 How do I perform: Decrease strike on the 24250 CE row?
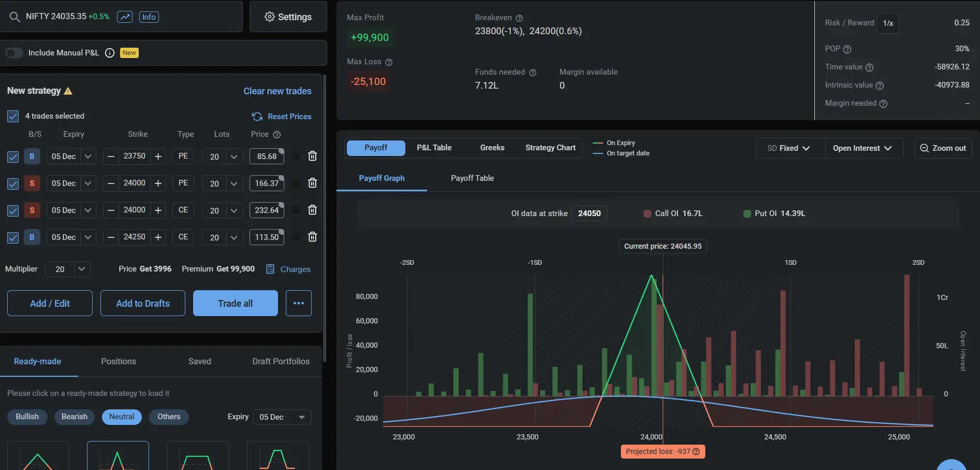click(111, 237)
